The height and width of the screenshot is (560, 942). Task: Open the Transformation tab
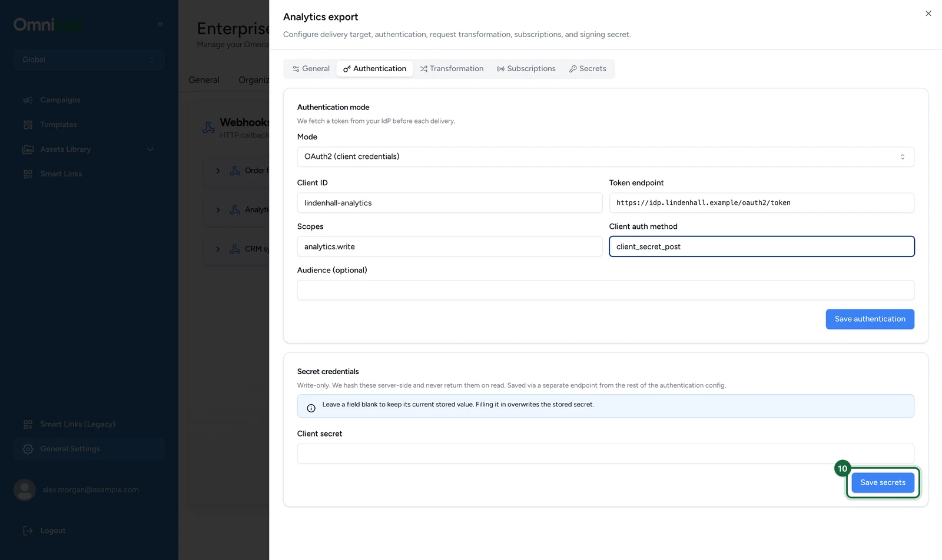tap(452, 69)
